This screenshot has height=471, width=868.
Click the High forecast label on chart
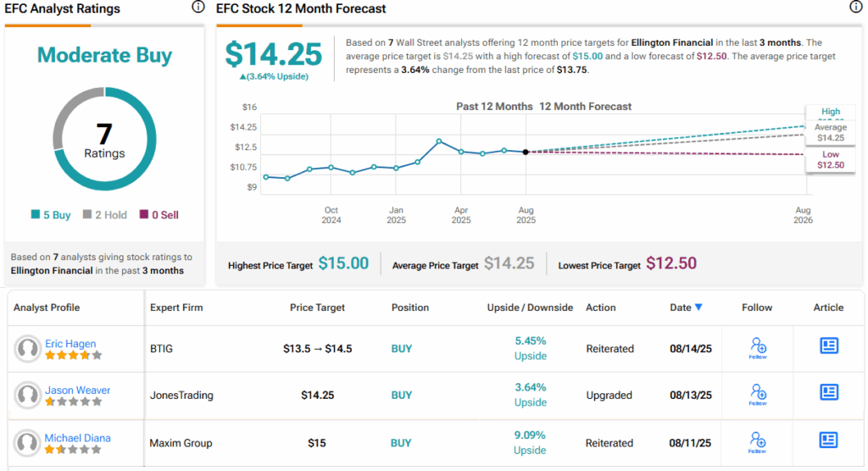(831, 112)
